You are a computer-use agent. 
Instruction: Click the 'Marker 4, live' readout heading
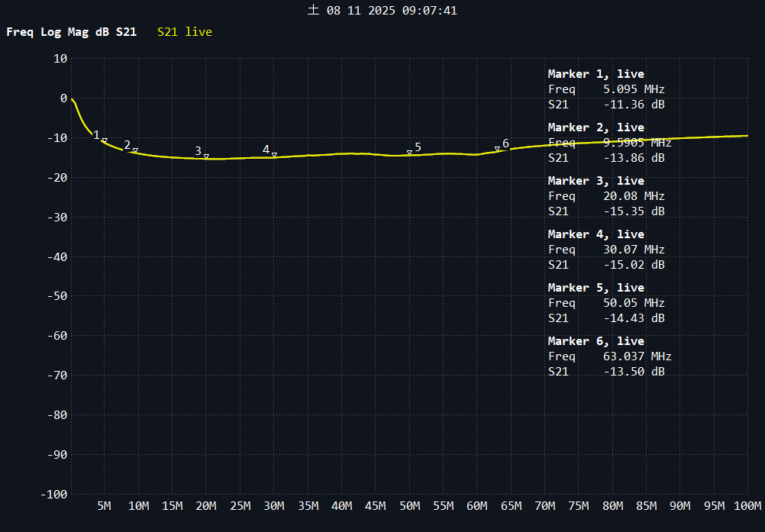pos(596,234)
